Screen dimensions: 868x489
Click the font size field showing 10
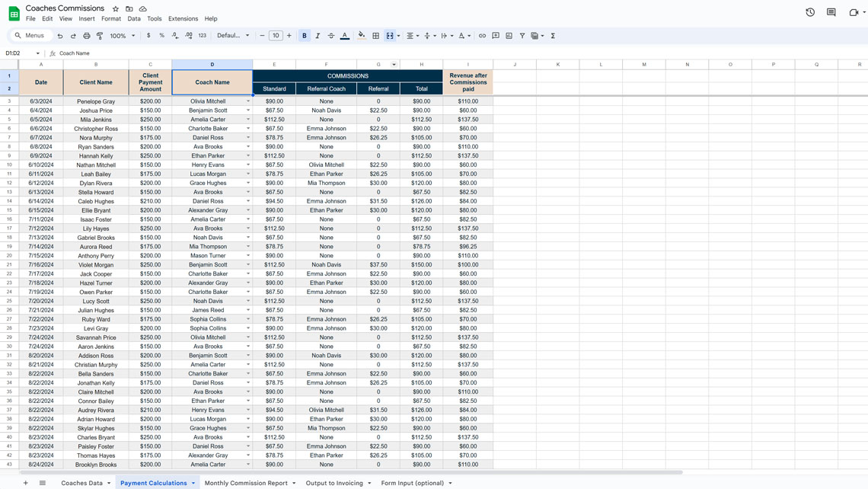pos(276,36)
